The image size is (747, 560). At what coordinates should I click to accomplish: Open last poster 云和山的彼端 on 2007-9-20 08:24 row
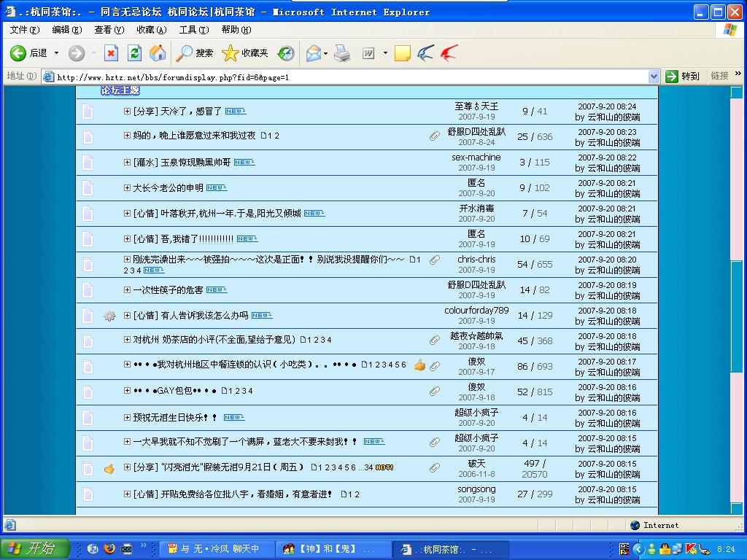pos(614,117)
